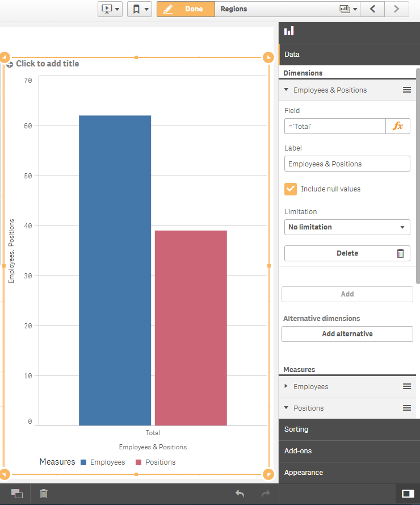Image resolution: width=420 pixels, height=505 pixels.
Task: Click the drag handle for Employees measure
Action: click(407, 386)
